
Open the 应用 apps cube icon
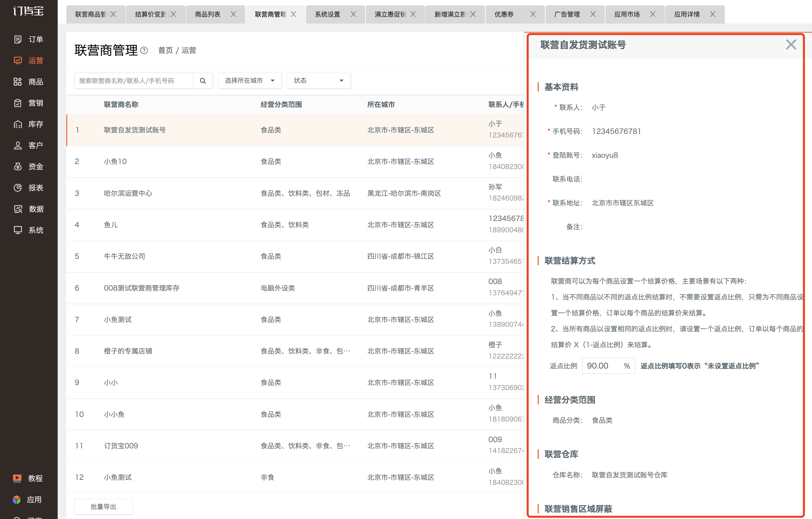point(17,499)
